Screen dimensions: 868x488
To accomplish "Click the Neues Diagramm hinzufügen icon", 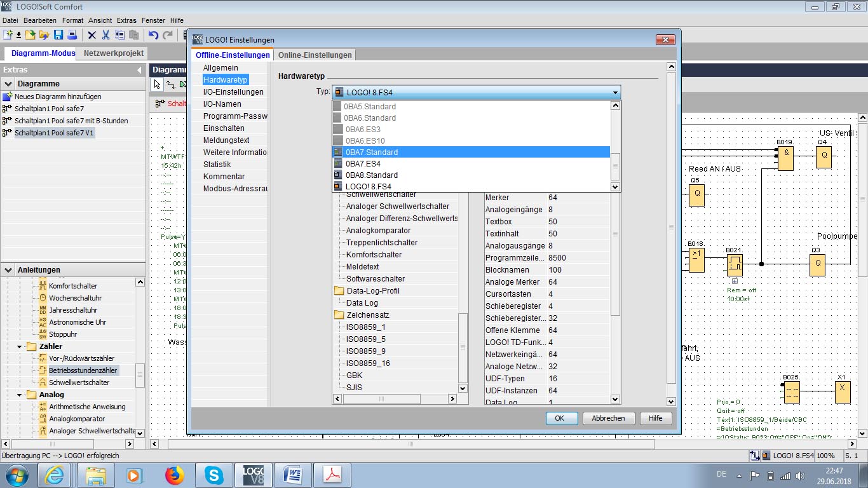I will pyautogui.click(x=8, y=97).
